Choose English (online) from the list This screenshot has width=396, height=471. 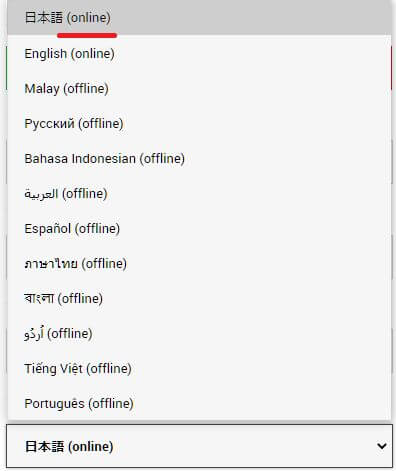click(x=199, y=53)
